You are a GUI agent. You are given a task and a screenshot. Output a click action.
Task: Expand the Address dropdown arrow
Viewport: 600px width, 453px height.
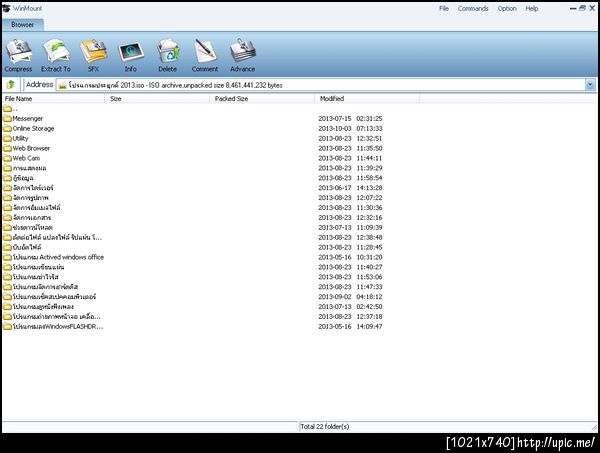click(590, 85)
